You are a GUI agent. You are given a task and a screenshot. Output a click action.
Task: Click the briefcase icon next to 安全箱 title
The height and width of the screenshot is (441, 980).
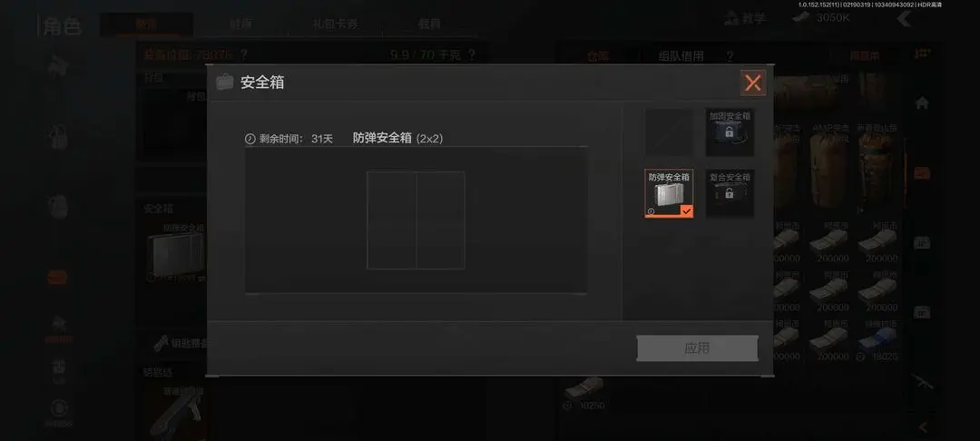pyautogui.click(x=224, y=82)
